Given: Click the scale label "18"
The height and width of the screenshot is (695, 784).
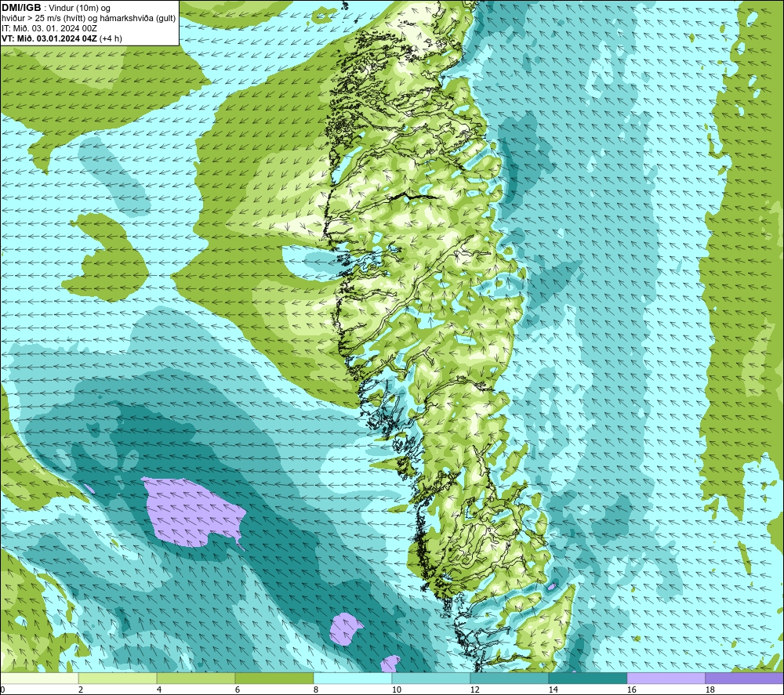Looking at the screenshot, I should point(710,690).
